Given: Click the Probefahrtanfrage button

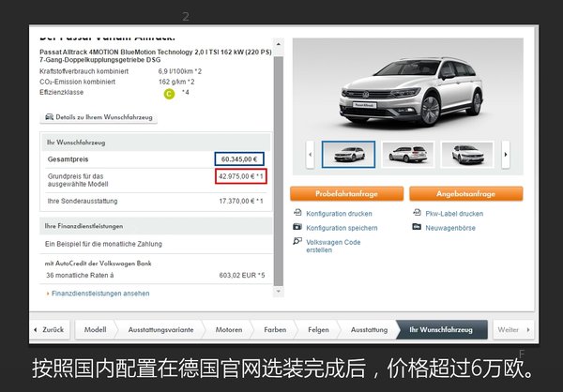Looking at the screenshot, I should [x=347, y=194].
